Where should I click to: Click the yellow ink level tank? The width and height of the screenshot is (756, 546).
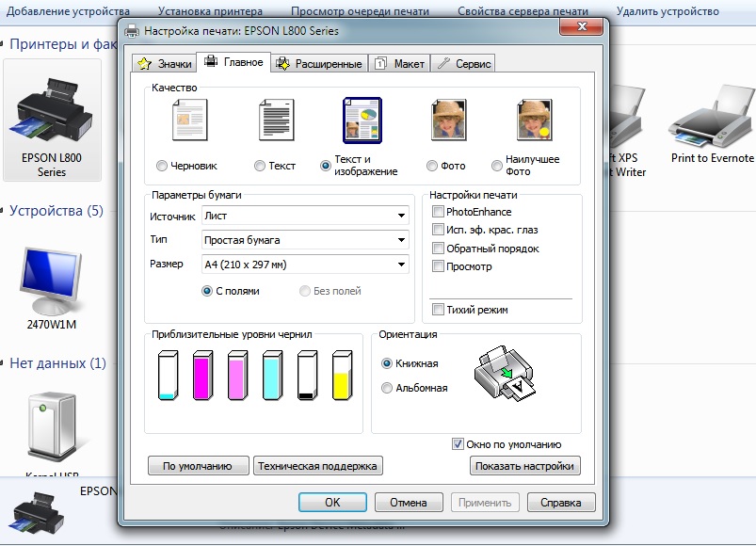343,376
